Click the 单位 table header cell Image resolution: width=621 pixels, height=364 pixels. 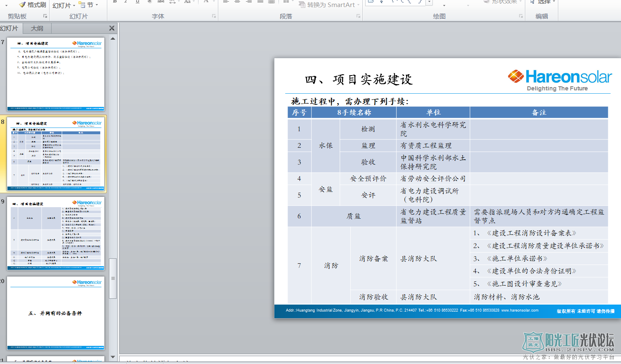[x=433, y=112]
